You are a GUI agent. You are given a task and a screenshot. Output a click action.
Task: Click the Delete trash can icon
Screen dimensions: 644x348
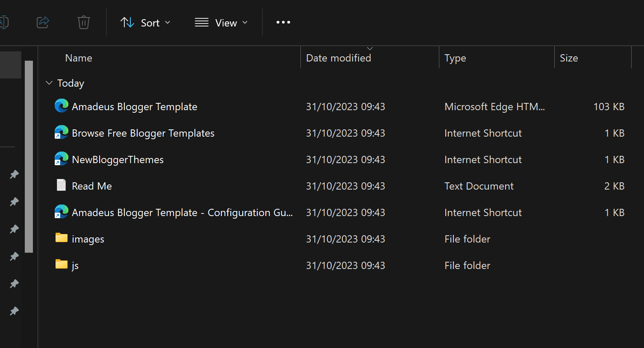coord(84,22)
